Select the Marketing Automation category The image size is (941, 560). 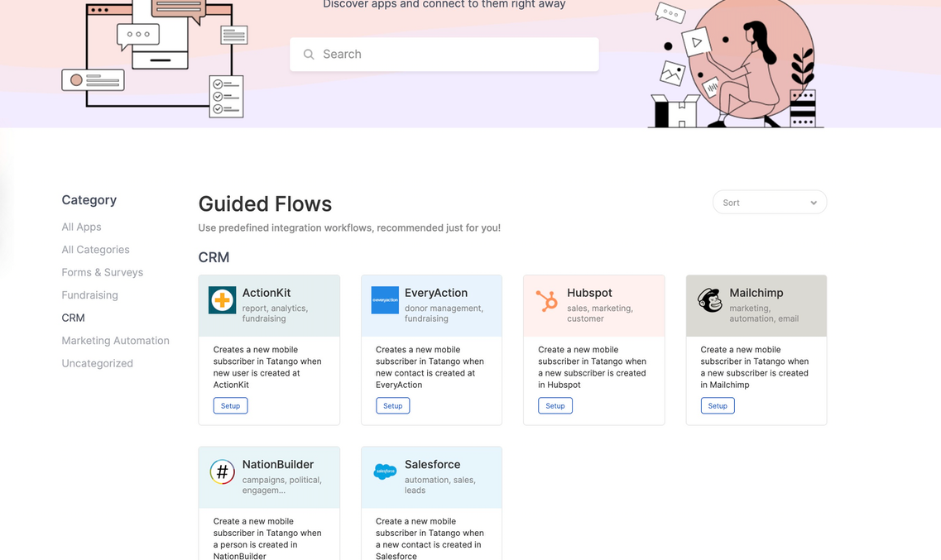click(115, 341)
